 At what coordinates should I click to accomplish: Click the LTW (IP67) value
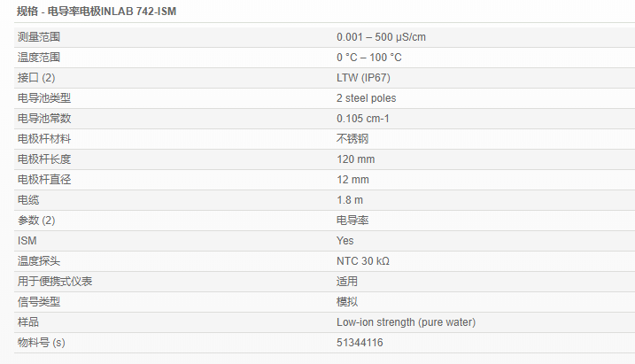364,77
